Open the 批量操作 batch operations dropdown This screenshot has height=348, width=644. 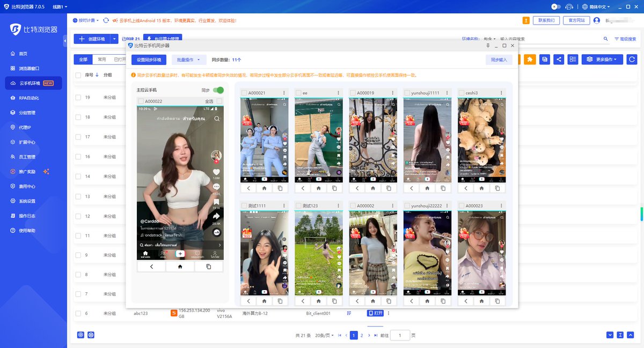point(189,60)
